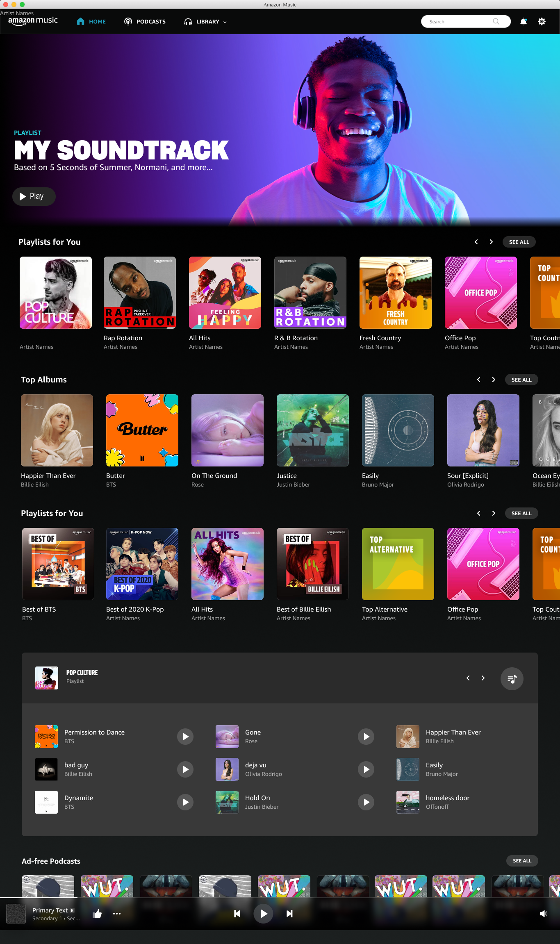Play Gone by Rose
Image resolution: width=560 pixels, height=944 pixels.
point(366,737)
